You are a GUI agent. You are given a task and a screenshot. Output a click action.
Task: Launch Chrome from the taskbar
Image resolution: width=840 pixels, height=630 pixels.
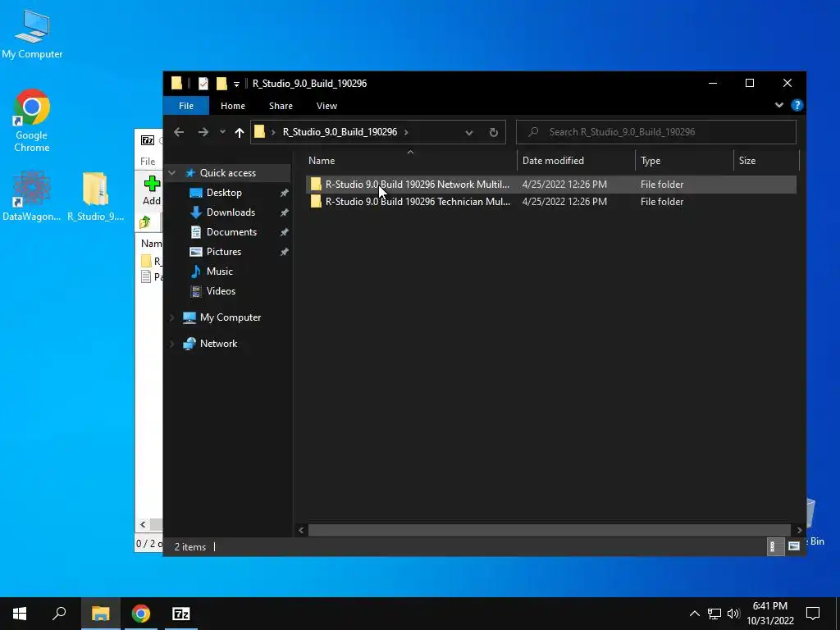[141, 614]
